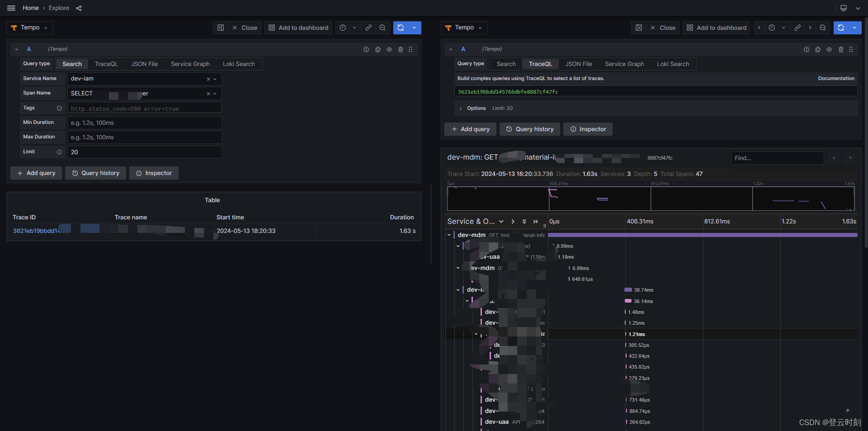Click the Service & Operation column resizer handle

[x=545, y=225]
